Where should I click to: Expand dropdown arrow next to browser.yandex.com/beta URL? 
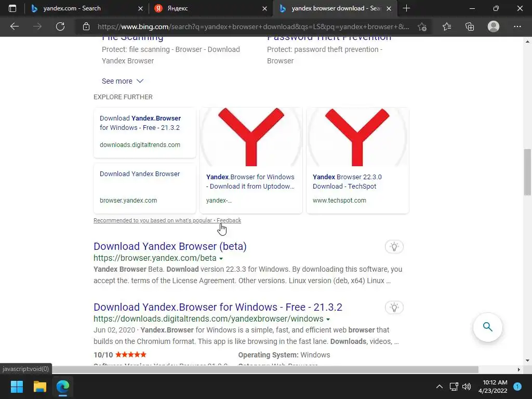coord(221,259)
